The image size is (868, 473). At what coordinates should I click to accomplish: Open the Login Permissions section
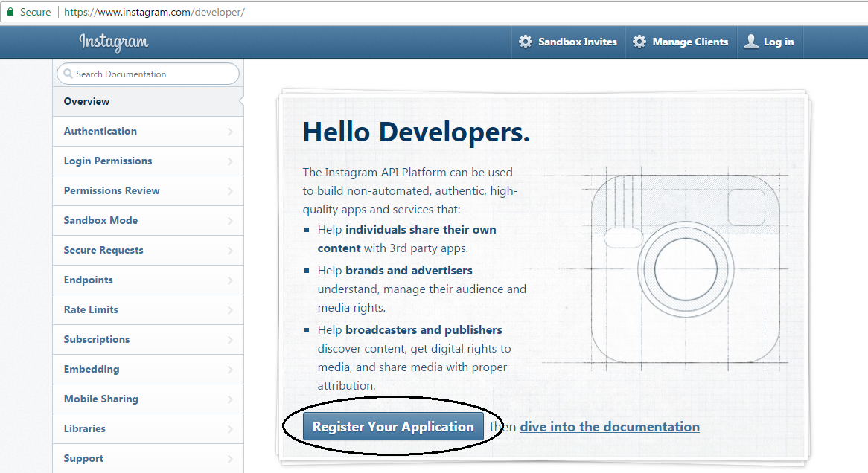148,161
